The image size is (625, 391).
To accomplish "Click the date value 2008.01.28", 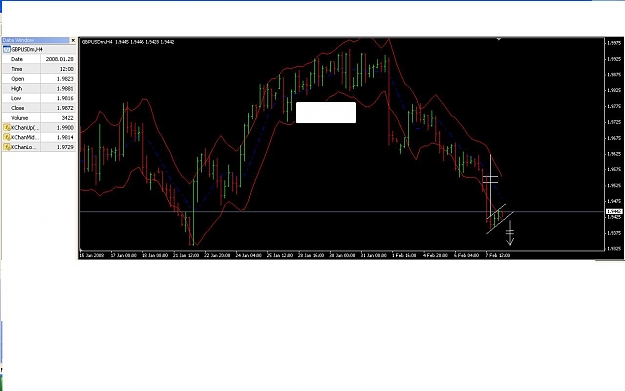I will (x=59, y=59).
